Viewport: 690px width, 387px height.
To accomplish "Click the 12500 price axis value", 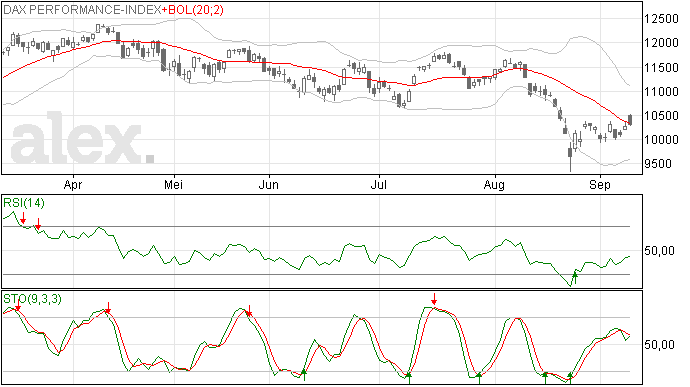I will click(x=661, y=19).
